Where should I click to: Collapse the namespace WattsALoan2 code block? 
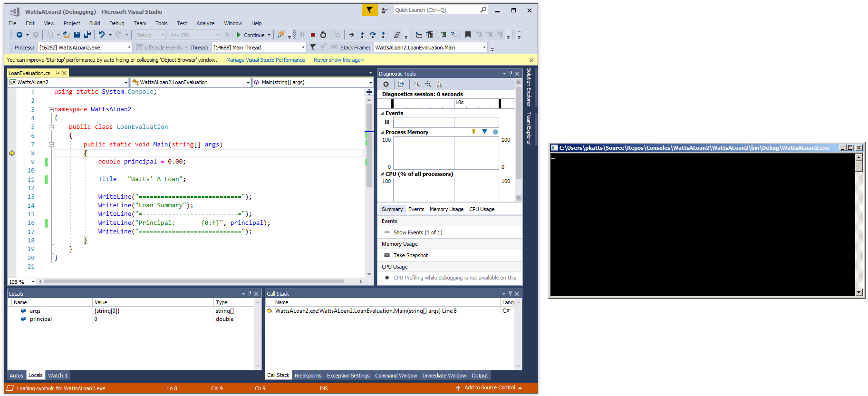pyautogui.click(x=51, y=109)
